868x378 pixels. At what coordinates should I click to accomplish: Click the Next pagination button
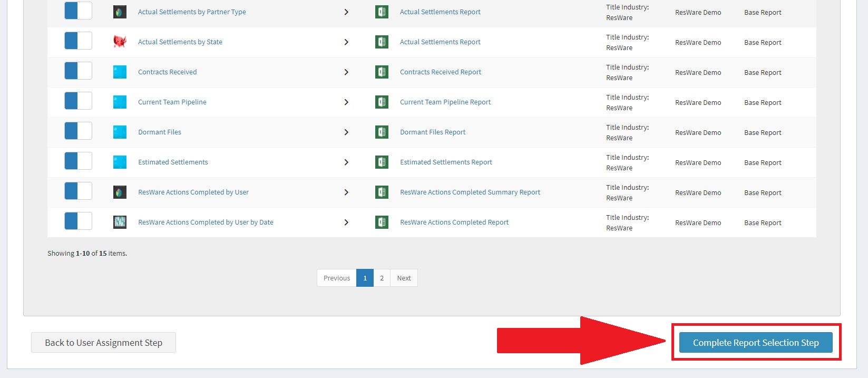404,278
